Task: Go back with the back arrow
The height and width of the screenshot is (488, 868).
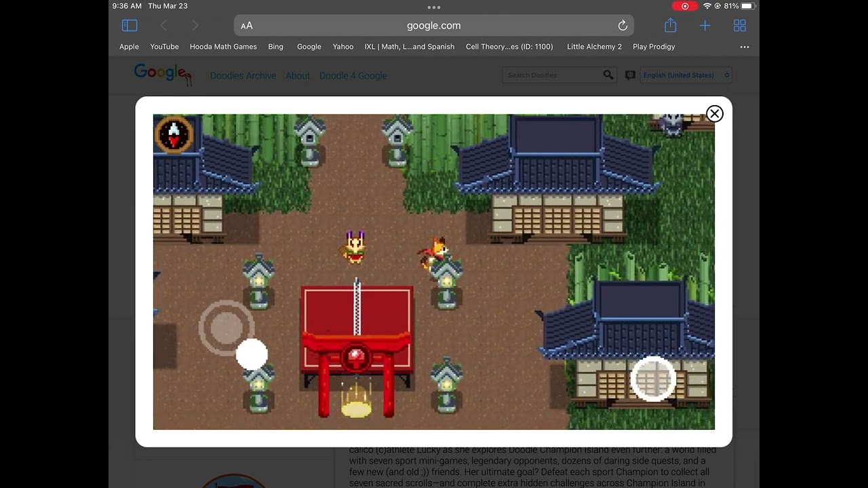Action: (163, 26)
